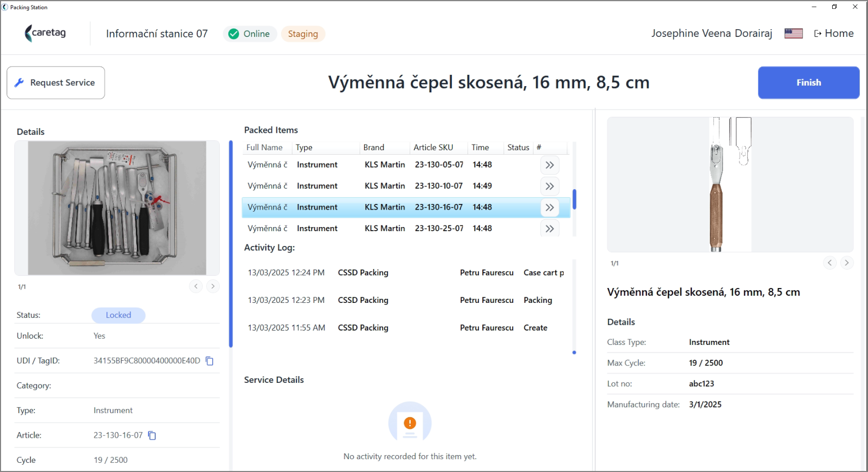868x472 pixels.
Task: Click the caretag logo
Action: pos(45,33)
